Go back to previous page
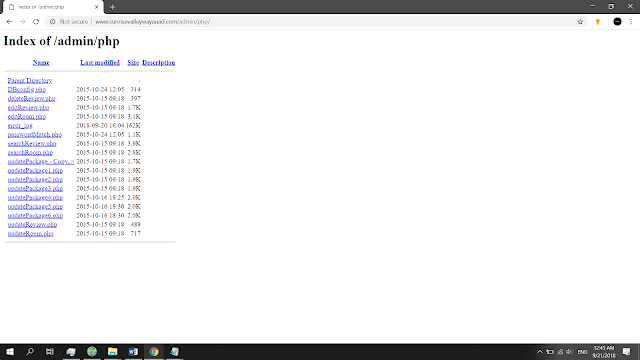This screenshot has height=360, width=640. tap(9, 22)
